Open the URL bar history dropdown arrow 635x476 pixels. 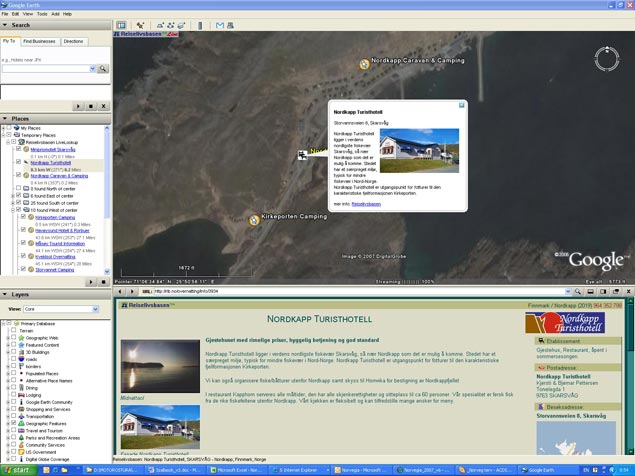click(x=568, y=291)
